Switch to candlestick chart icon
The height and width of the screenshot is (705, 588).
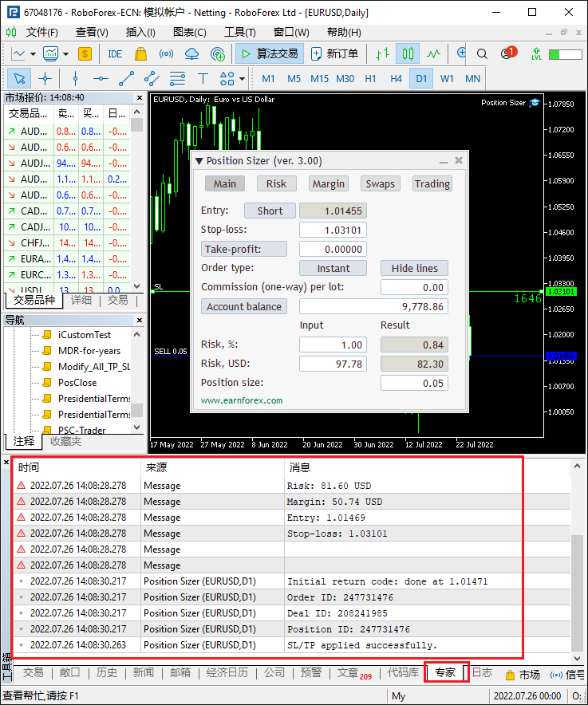(x=408, y=54)
